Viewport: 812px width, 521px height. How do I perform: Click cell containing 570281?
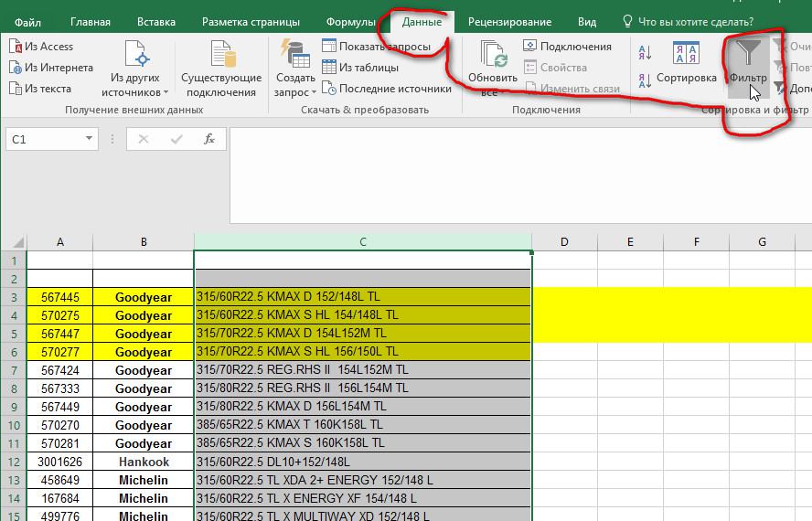coord(60,443)
